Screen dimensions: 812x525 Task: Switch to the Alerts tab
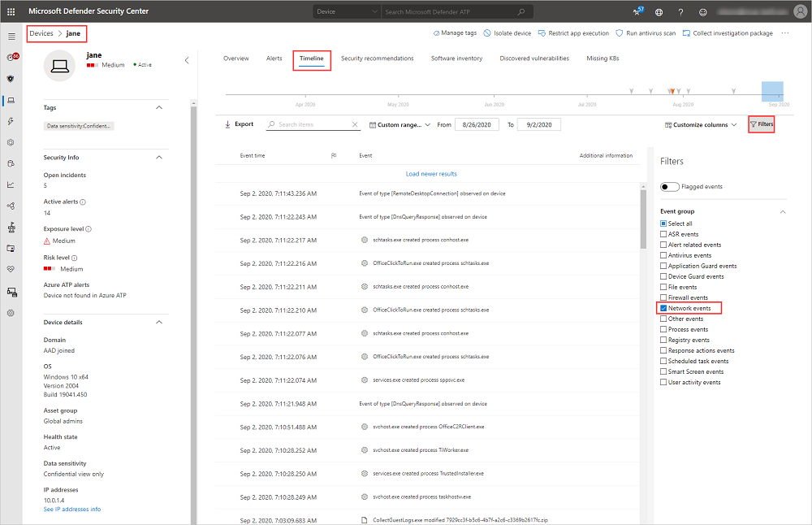pyautogui.click(x=274, y=59)
